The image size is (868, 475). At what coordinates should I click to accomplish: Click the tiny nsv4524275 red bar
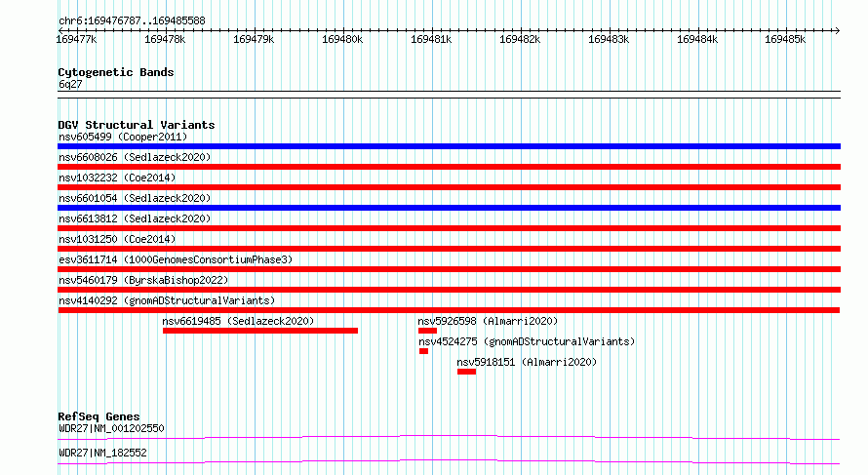[423, 351]
